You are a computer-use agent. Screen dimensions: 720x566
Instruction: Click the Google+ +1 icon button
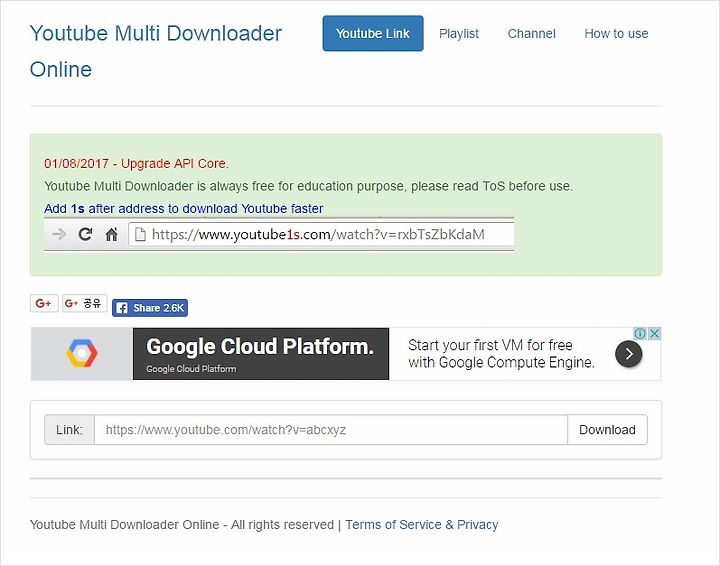pos(44,303)
